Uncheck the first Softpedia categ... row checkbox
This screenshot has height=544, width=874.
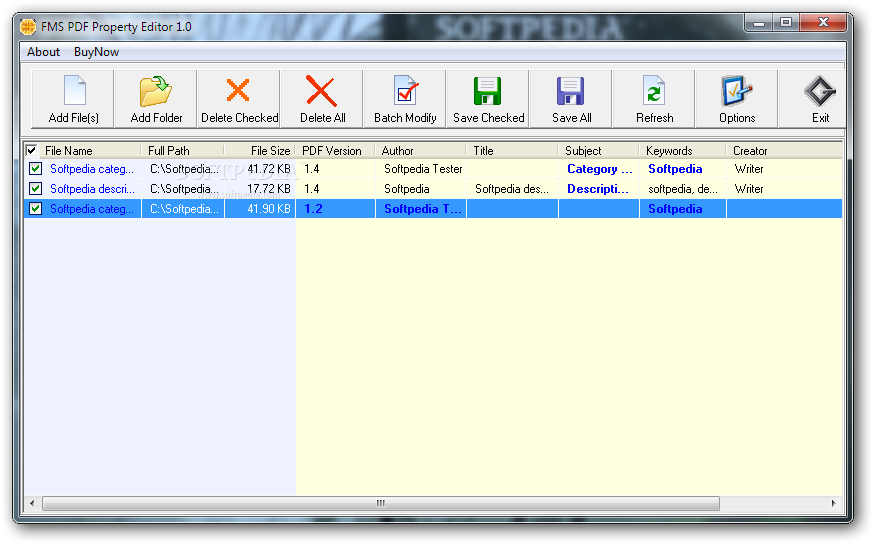(36, 168)
